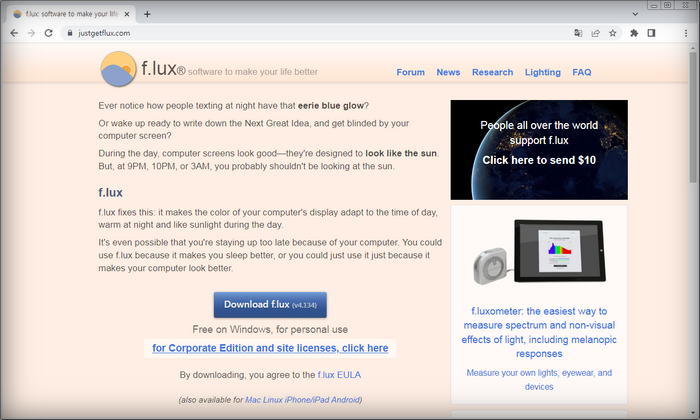Image resolution: width=700 pixels, height=420 pixels.
Task: Share this page icon in address bar
Action: (x=596, y=33)
